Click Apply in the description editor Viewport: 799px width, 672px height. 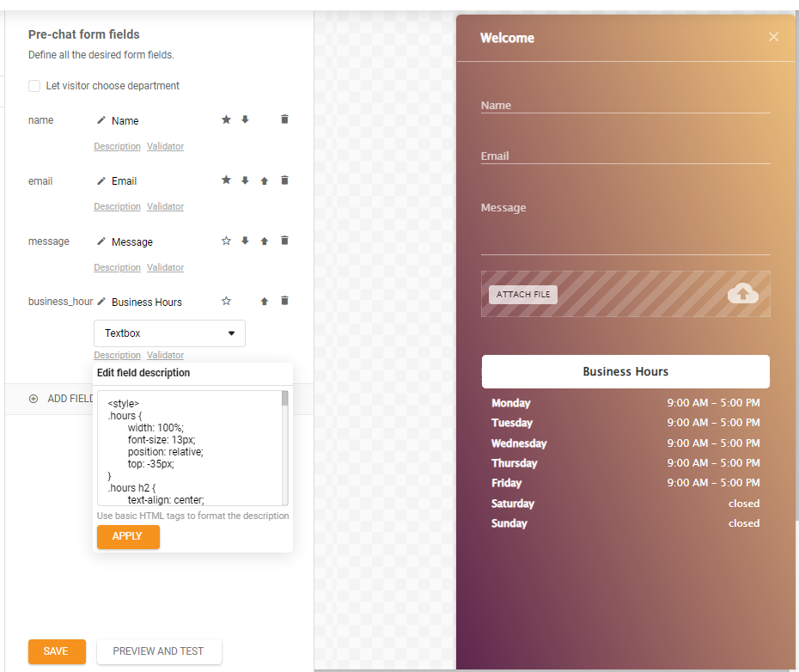pos(128,536)
